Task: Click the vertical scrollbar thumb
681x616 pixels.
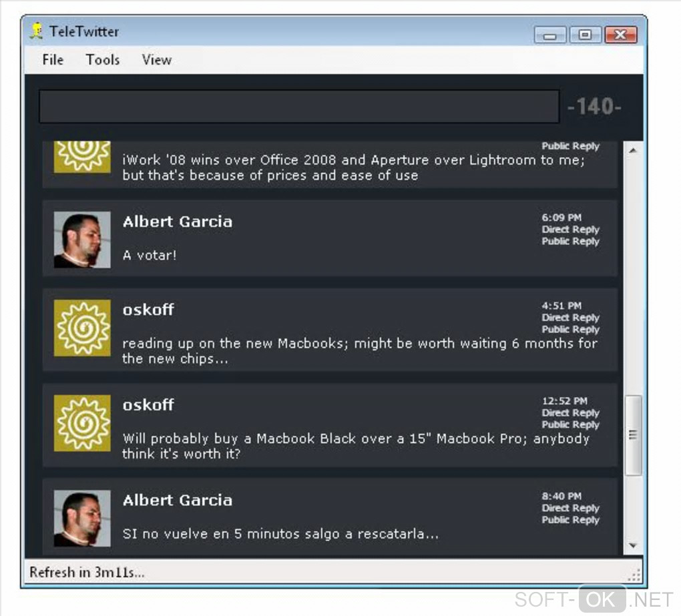Action: click(633, 435)
